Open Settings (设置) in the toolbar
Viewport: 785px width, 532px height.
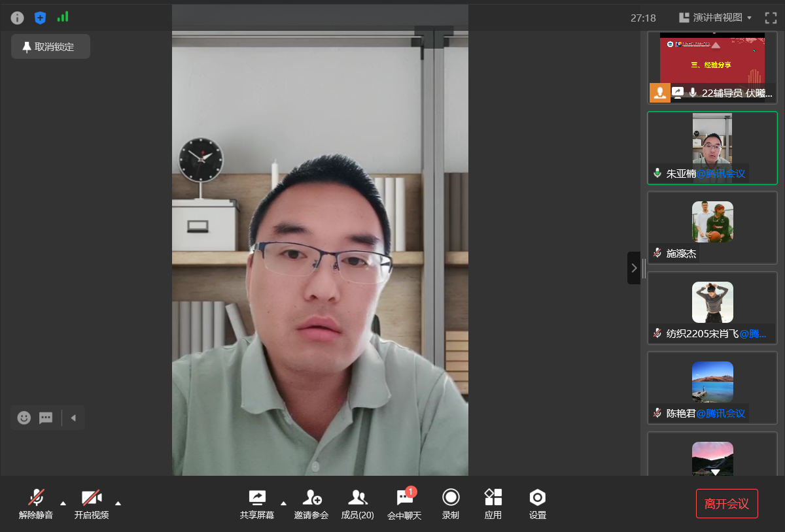(537, 503)
